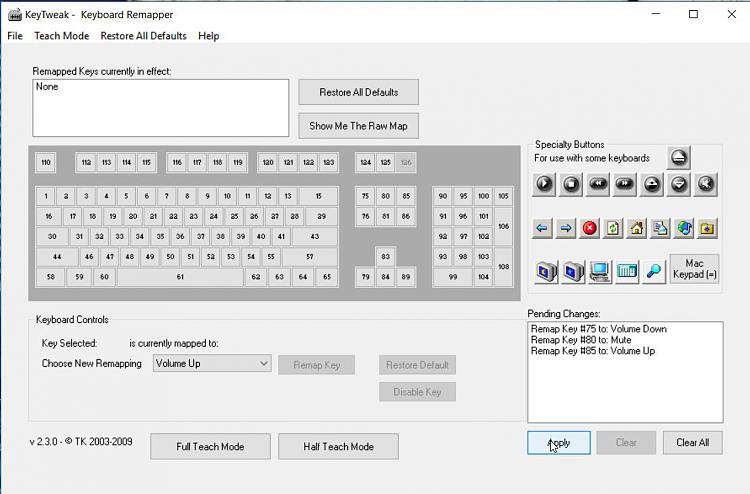Open the Choose New Remapping dropdown
The image size is (750, 494).
212,363
